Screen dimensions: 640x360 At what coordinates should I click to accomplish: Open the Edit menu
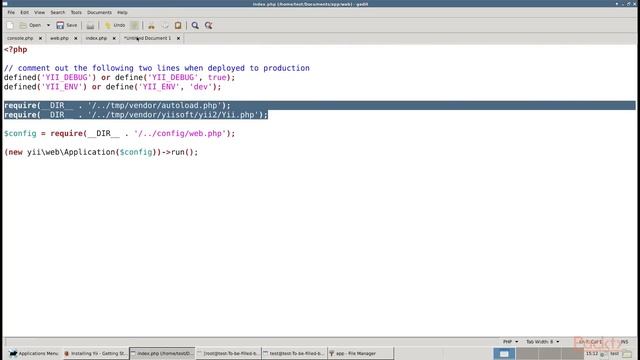(x=25, y=12)
